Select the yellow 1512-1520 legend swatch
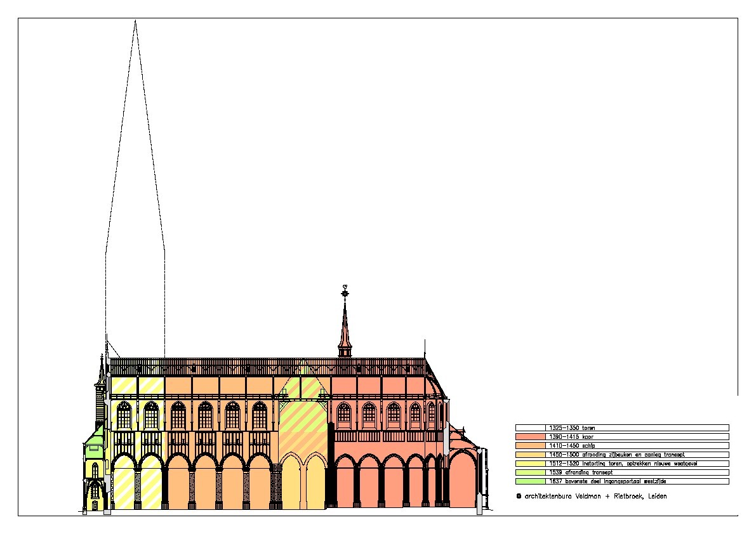 pos(530,464)
